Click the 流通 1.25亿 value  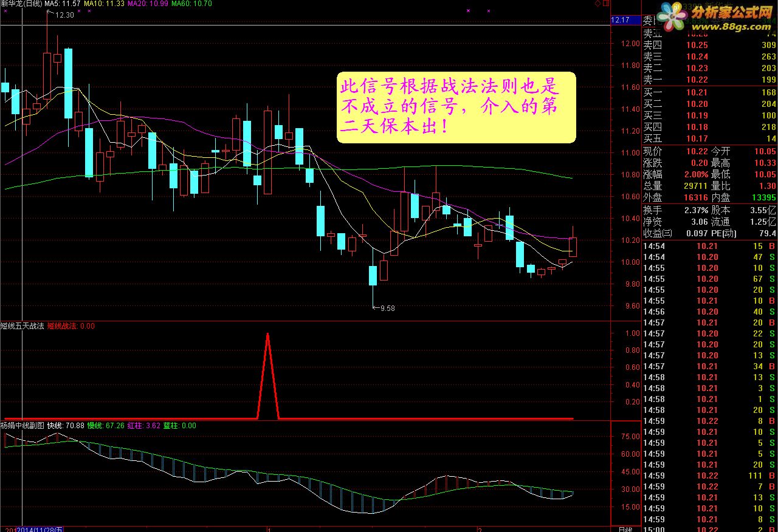pyautogui.click(x=763, y=222)
